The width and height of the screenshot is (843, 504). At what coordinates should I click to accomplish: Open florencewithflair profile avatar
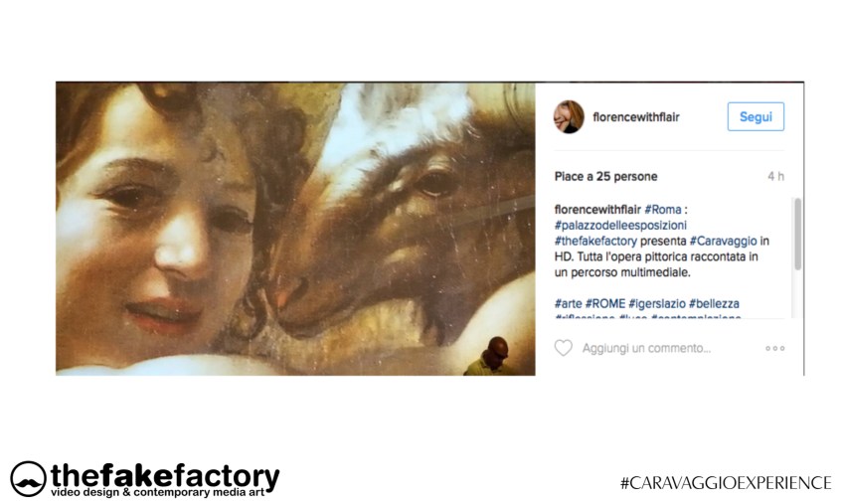(x=569, y=116)
